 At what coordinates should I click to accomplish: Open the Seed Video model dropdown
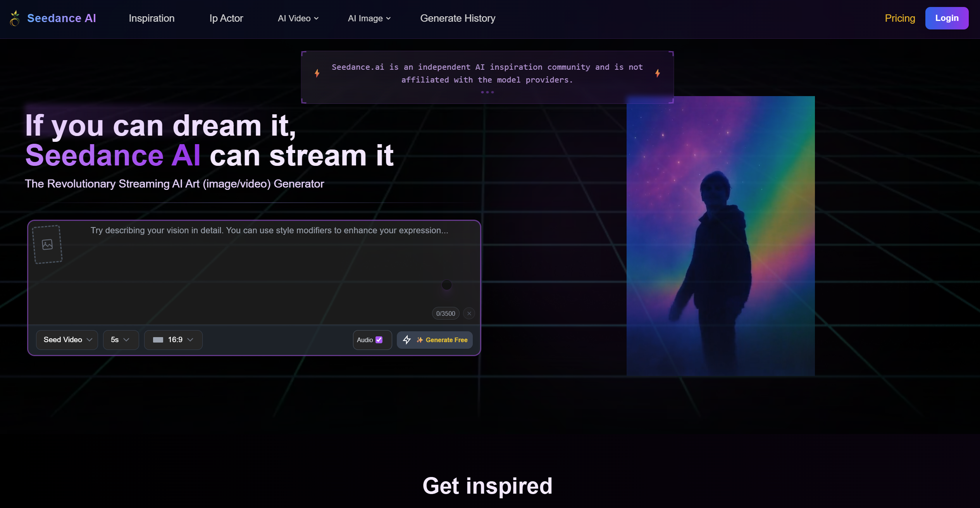tap(67, 340)
